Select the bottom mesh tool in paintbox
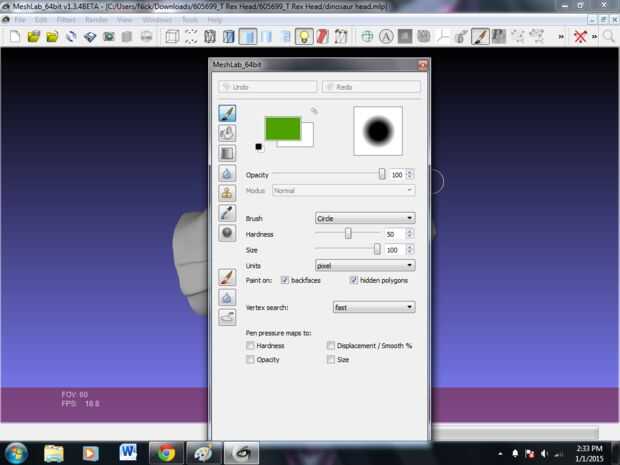Image resolution: width=620 pixels, height=465 pixels. click(227, 317)
